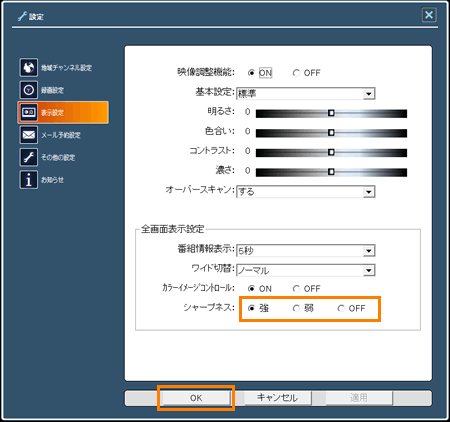
Task: Turn 映像調整機能 OFF
Action: tap(296, 73)
